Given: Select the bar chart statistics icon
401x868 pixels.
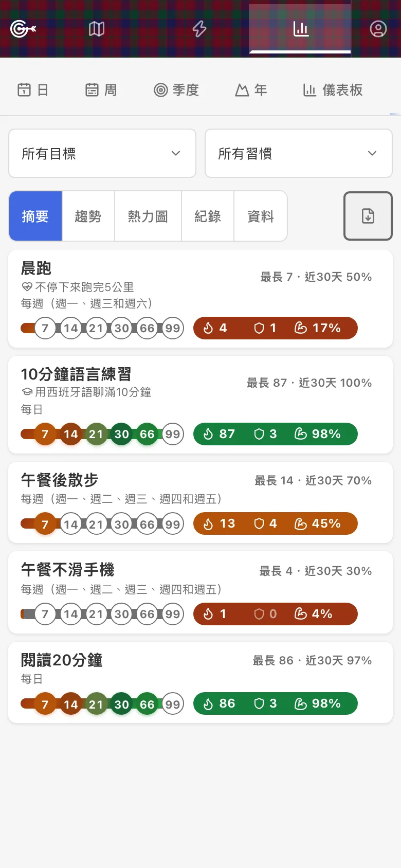Looking at the screenshot, I should click(x=301, y=29).
